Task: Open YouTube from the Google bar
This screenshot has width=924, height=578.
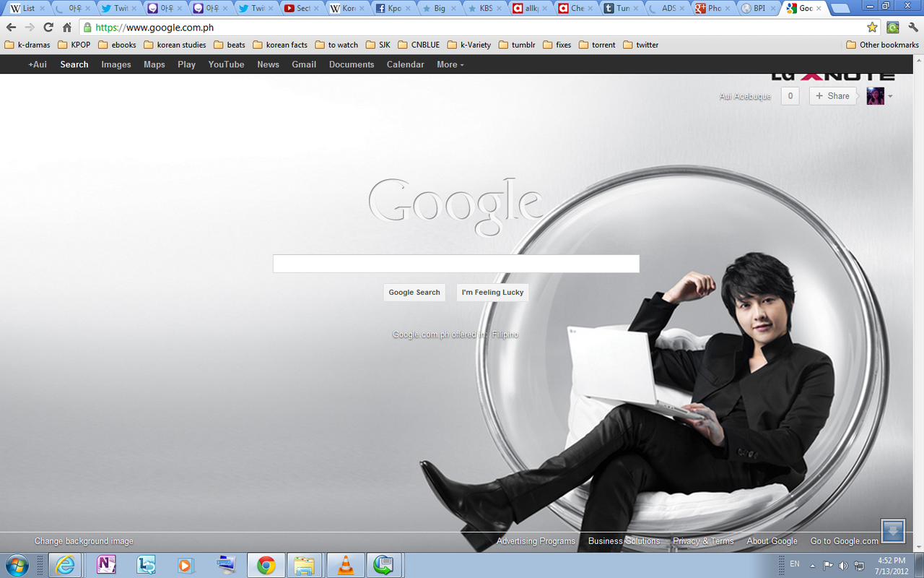Action: pyautogui.click(x=226, y=64)
